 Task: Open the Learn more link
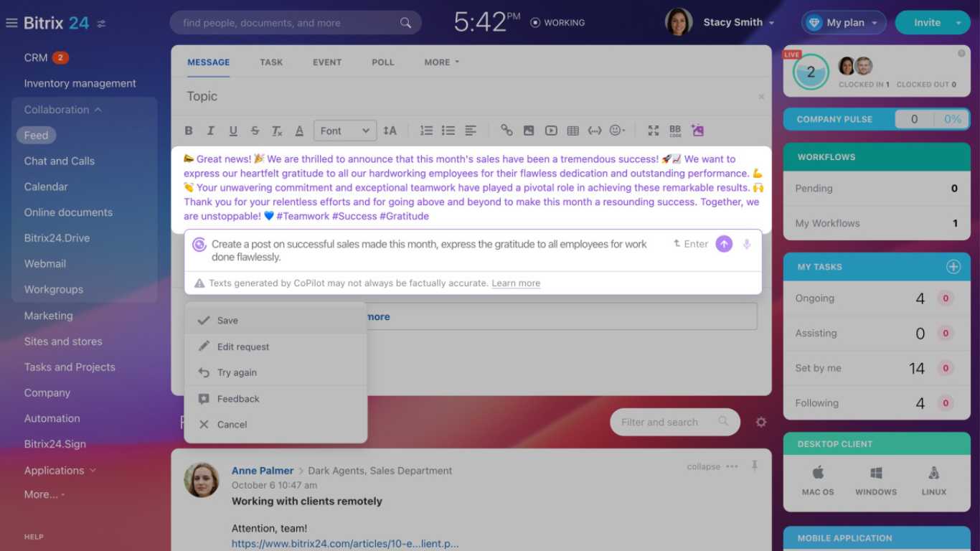click(516, 283)
